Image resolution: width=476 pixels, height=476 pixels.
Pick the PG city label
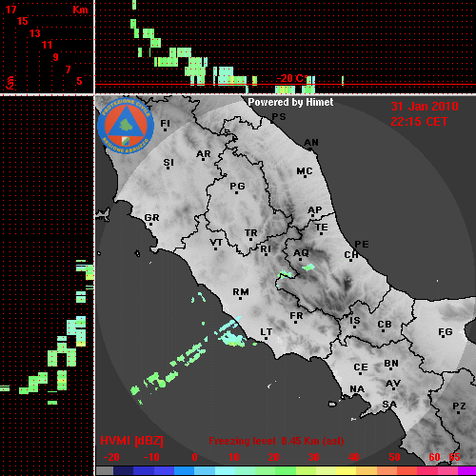[237, 186]
